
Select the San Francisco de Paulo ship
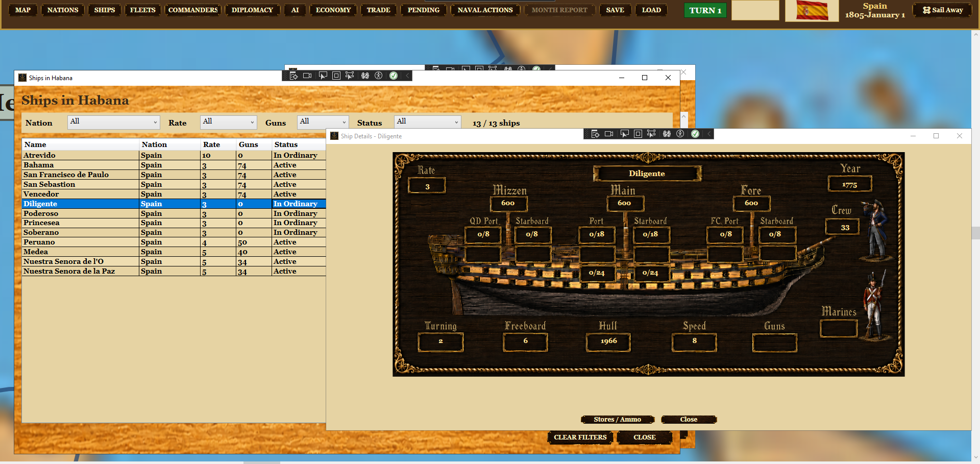point(174,175)
